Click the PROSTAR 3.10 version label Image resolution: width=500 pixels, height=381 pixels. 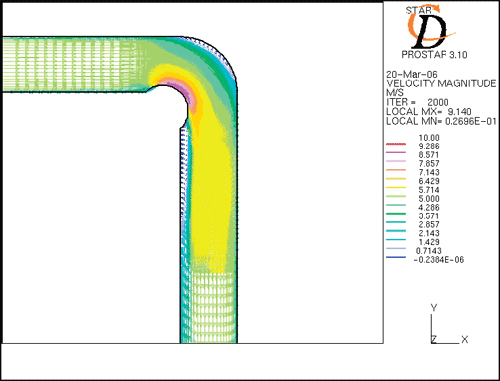[434, 55]
